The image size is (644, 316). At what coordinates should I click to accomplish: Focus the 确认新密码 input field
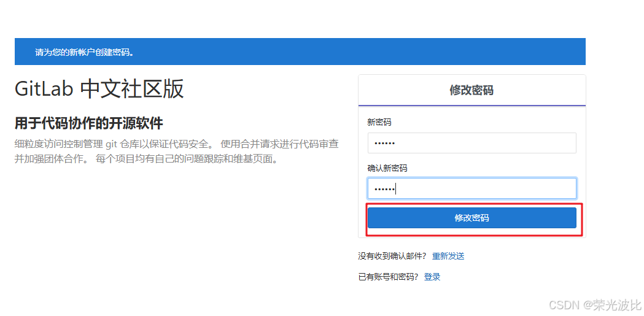point(472,189)
